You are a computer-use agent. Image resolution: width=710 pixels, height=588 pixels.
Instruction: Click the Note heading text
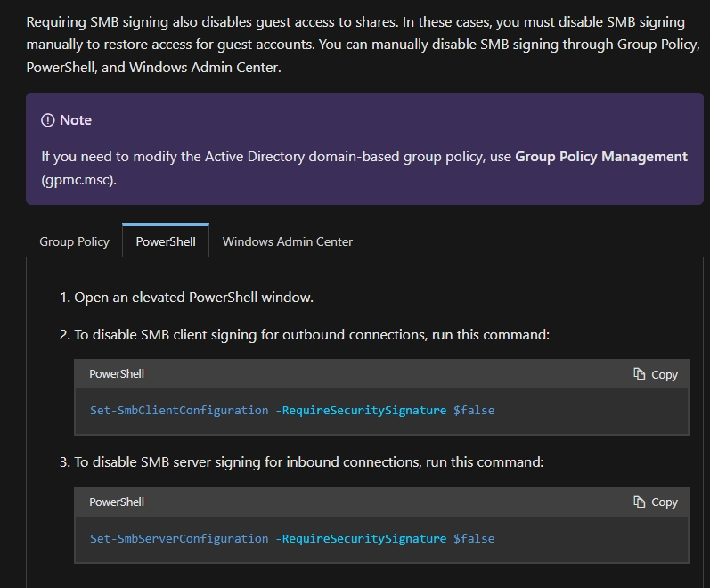coord(76,120)
